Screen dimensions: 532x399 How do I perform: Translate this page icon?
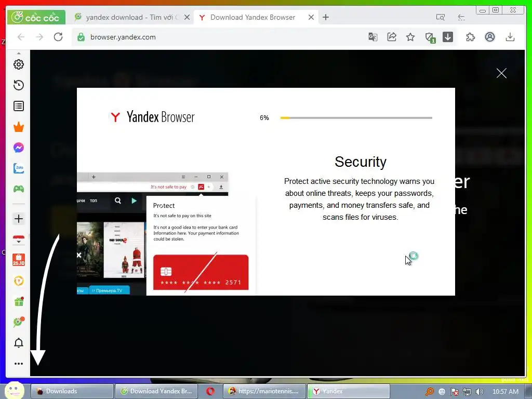tap(373, 37)
